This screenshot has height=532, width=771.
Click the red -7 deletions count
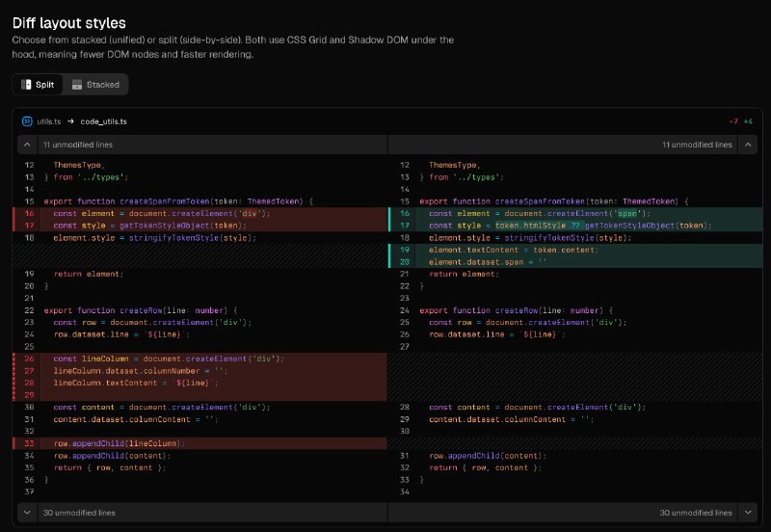[733, 121]
